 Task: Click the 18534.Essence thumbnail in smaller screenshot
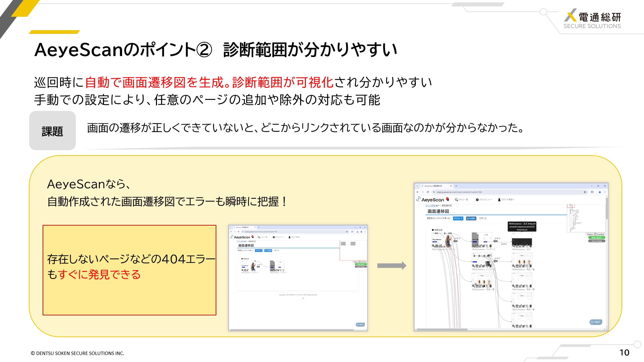pyautogui.click(x=277, y=265)
